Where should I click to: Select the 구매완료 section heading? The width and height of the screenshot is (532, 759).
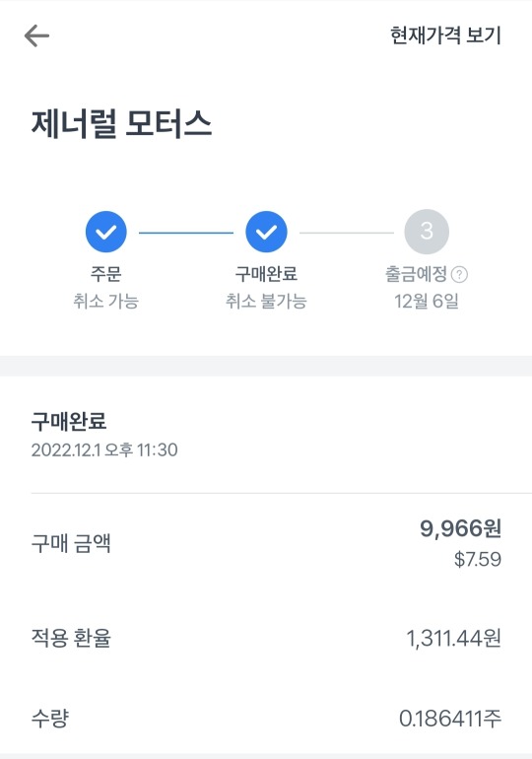[x=69, y=421]
